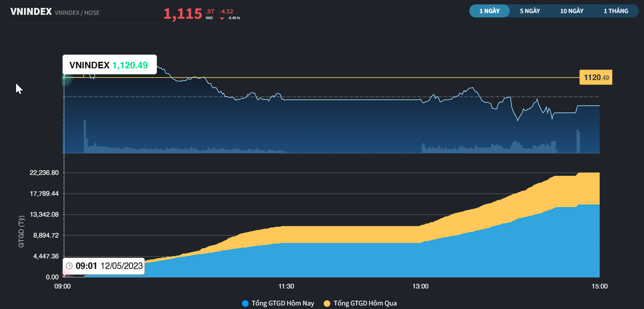This screenshot has height=309, width=644.
Task: Click the VNINDEX / HOSE subtitle
Action: [x=77, y=12]
